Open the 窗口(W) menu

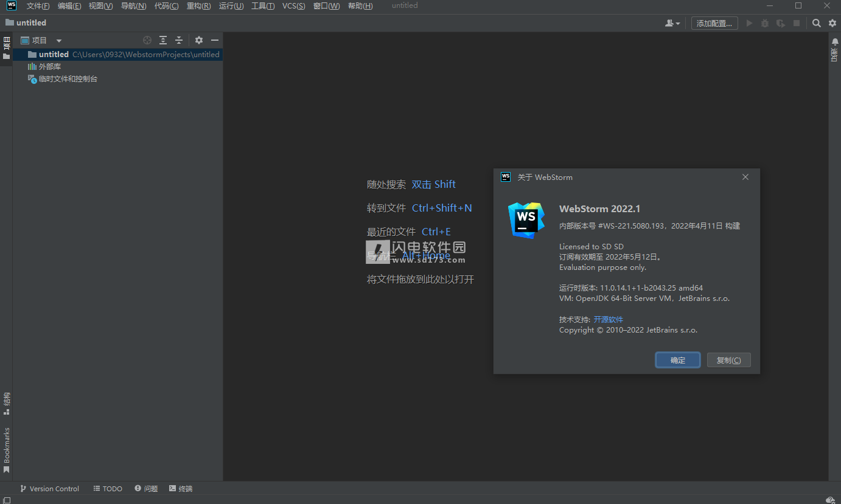click(x=326, y=5)
